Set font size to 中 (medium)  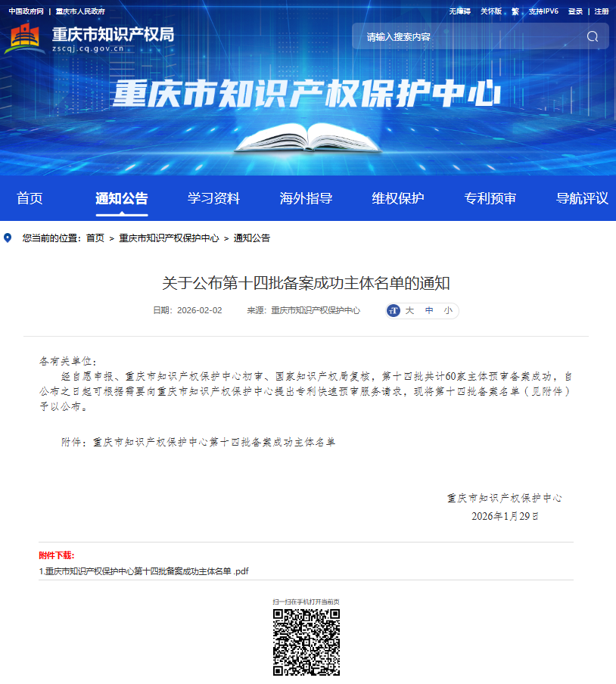(429, 310)
